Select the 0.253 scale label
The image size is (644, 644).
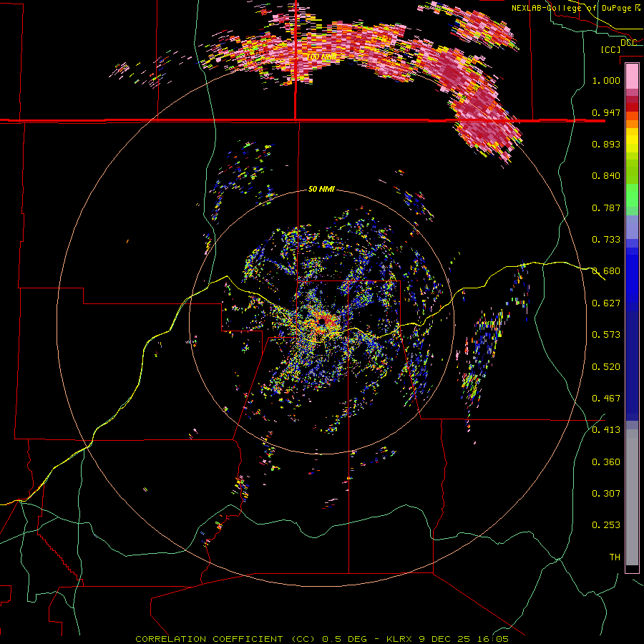coord(606,525)
